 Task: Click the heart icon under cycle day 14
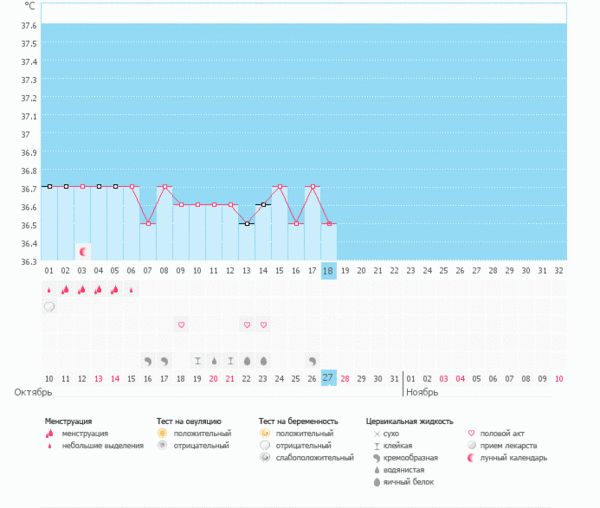pos(263,325)
